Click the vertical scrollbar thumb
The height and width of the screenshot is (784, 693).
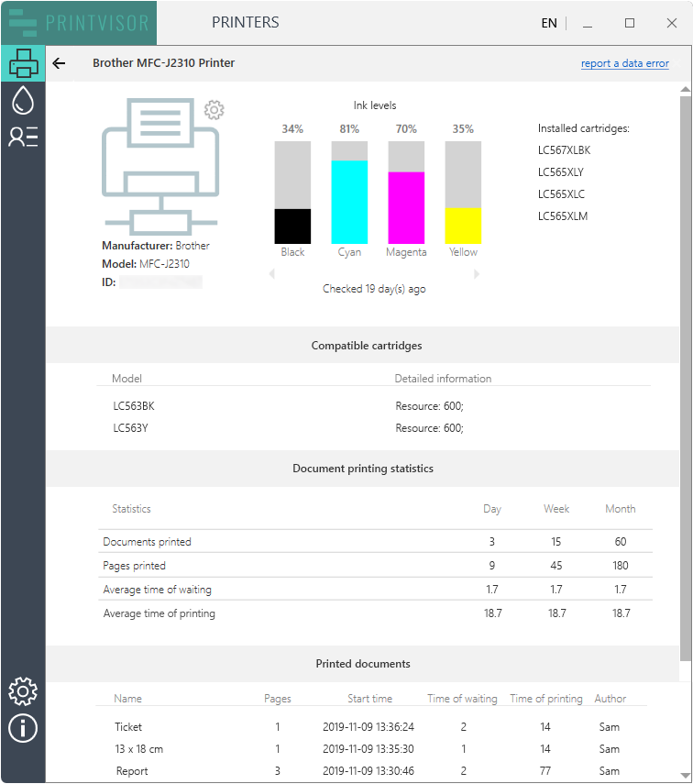click(x=685, y=367)
